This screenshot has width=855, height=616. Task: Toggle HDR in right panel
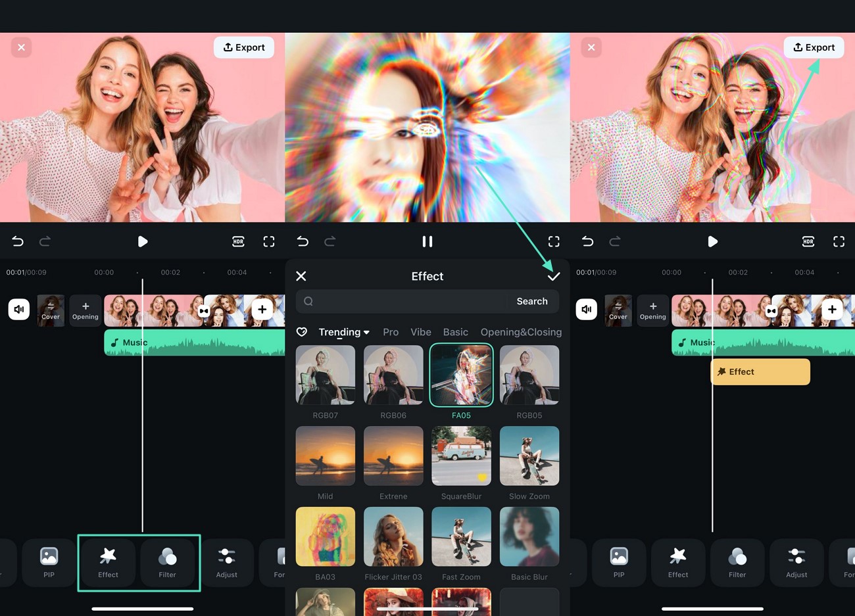click(x=808, y=241)
